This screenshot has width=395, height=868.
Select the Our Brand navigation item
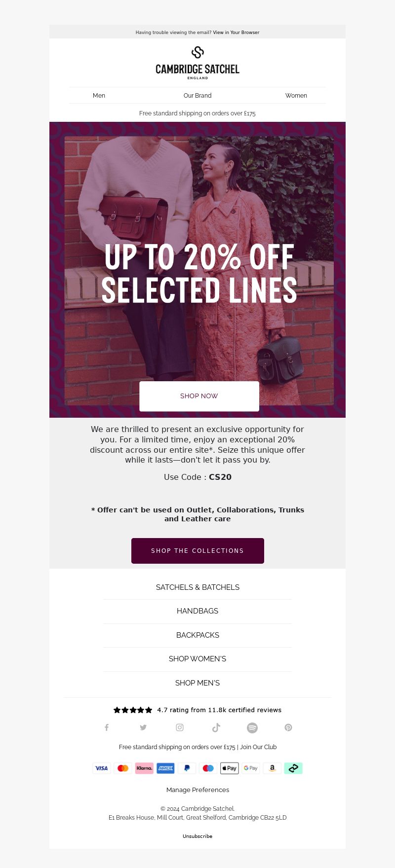point(197,96)
